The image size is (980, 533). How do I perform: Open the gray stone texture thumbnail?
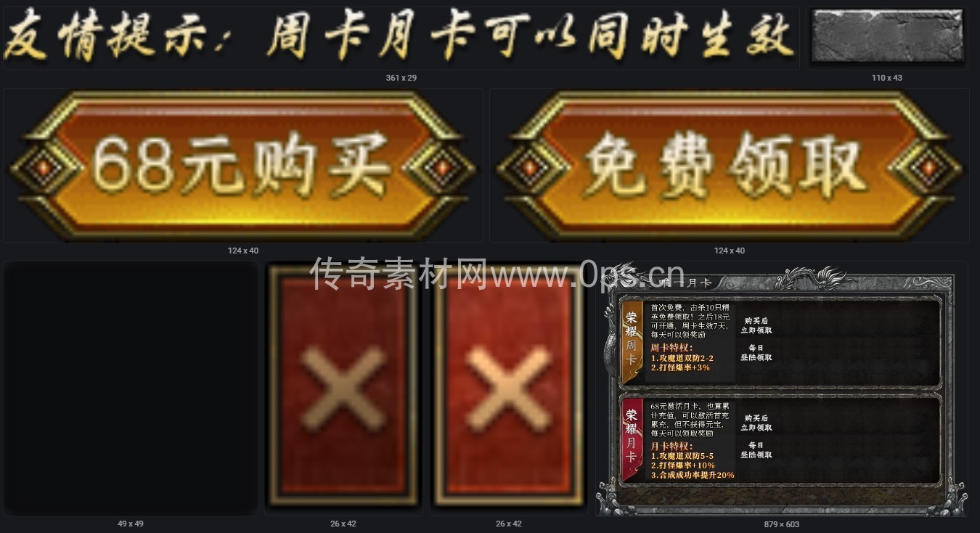pyautogui.click(x=887, y=36)
